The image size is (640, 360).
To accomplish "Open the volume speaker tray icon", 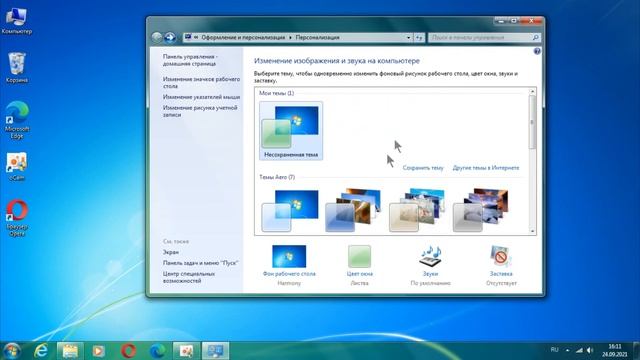I will pyautogui.click(x=590, y=350).
